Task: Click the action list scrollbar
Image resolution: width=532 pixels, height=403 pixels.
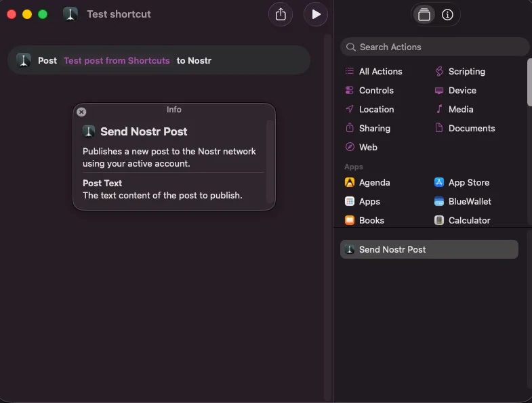Action: 529,83
